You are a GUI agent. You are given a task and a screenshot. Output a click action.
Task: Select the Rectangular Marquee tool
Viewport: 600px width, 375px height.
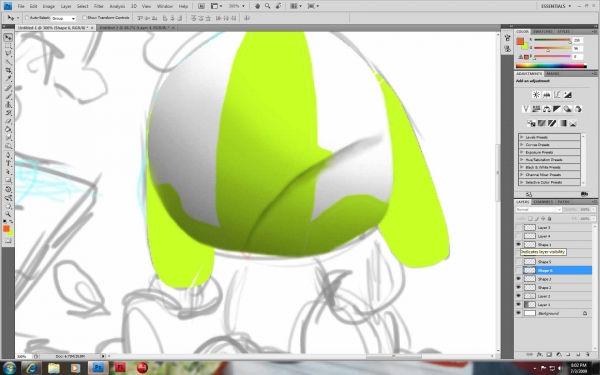click(x=8, y=46)
